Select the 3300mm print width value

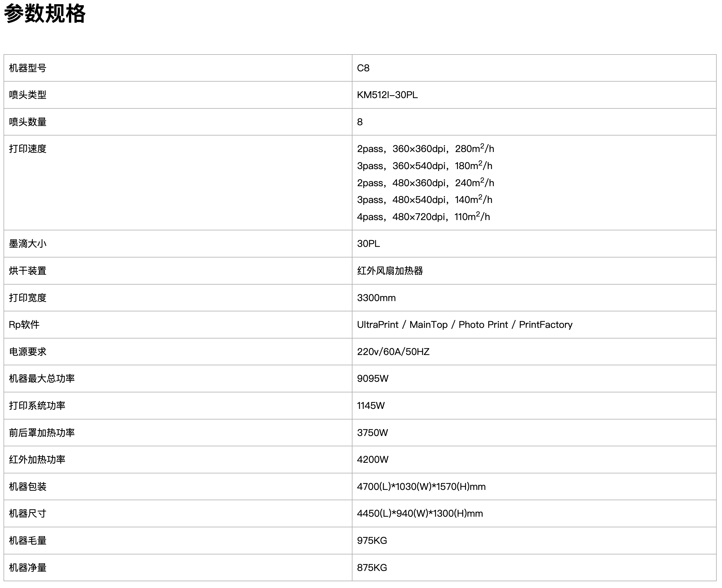tap(376, 298)
